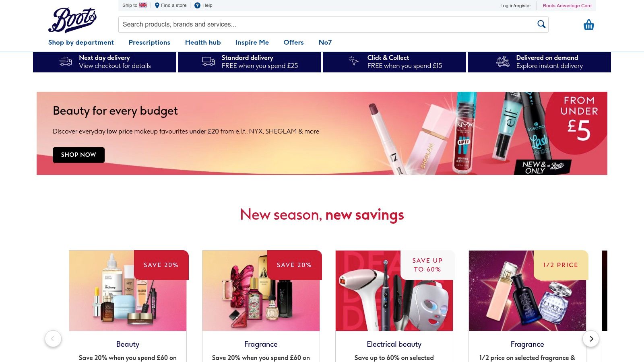Screen dimensions: 644x362
Task: Open Boots Advantage Card link
Action: tap(567, 6)
